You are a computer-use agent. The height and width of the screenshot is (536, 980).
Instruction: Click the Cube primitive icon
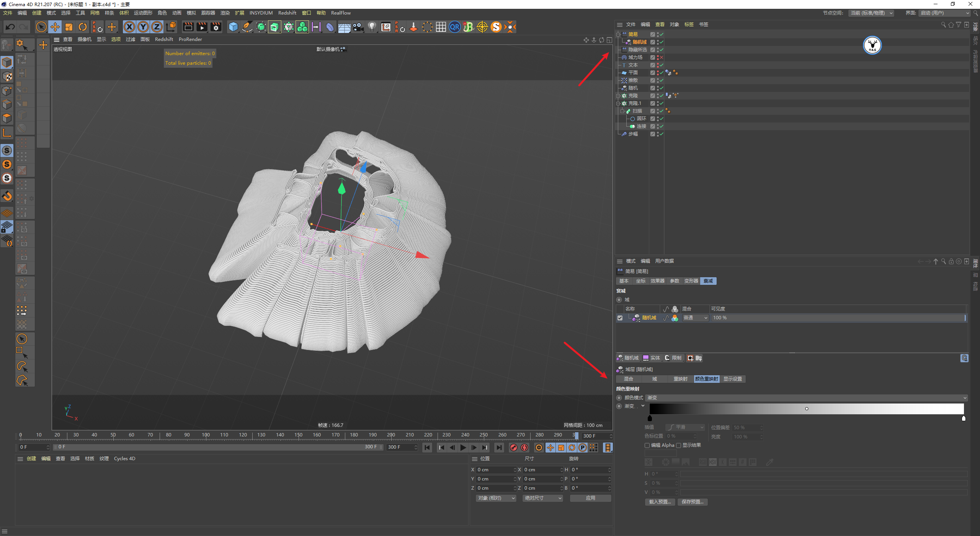tap(233, 27)
